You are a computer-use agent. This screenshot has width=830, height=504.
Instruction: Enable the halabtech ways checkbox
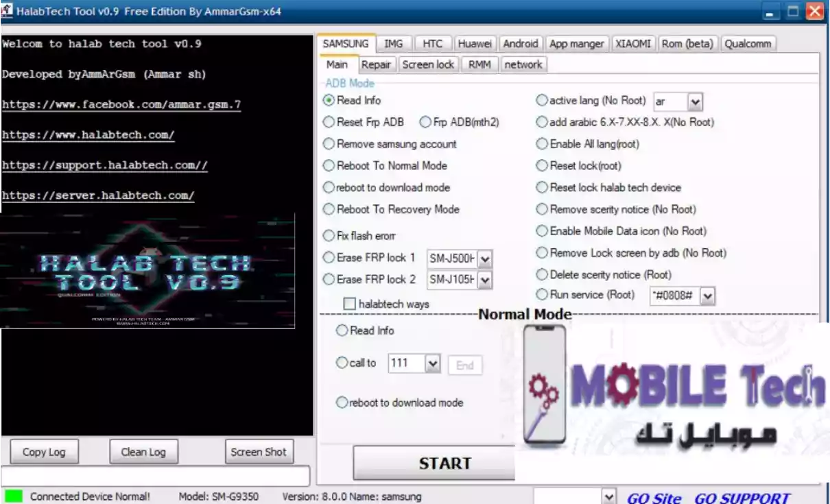[386, 303]
